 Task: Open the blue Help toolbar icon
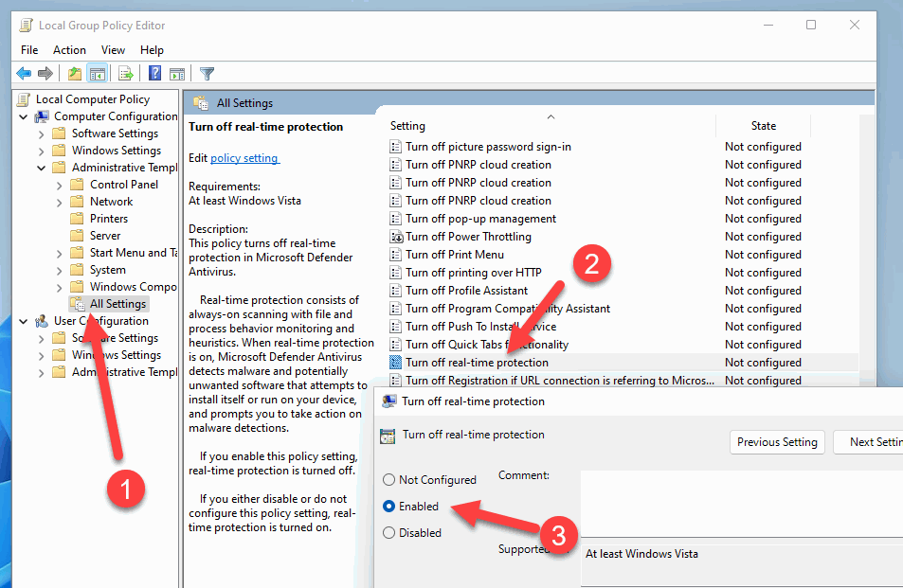point(154,73)
